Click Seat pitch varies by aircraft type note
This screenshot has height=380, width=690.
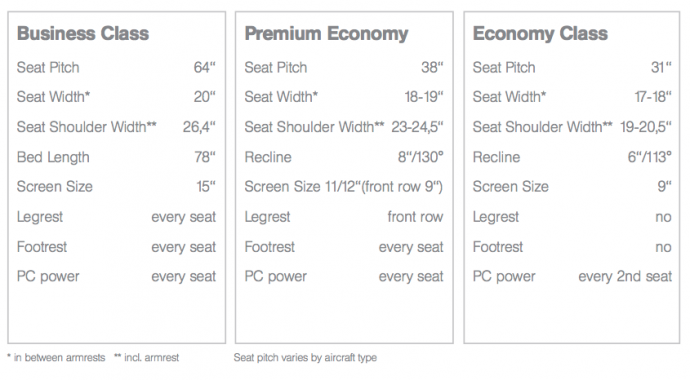point(305,358)
